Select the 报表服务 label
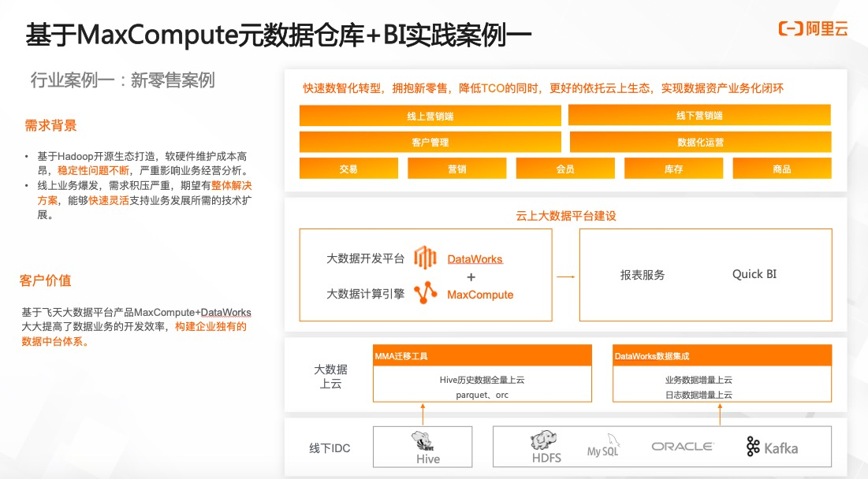This screenshot has height=479, width=868. pyautogui.click(x=643, y=275)
